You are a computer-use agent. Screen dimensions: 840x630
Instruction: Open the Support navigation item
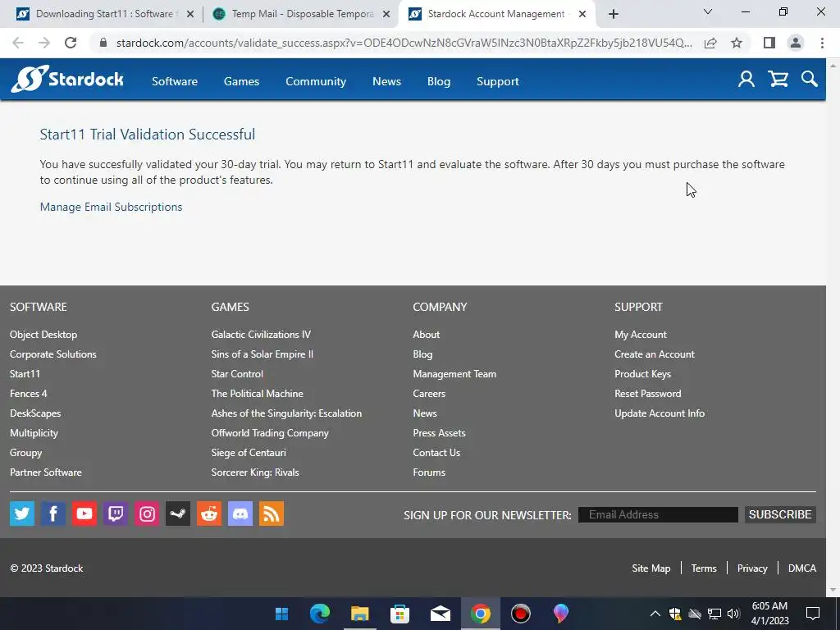click(498, 81)
